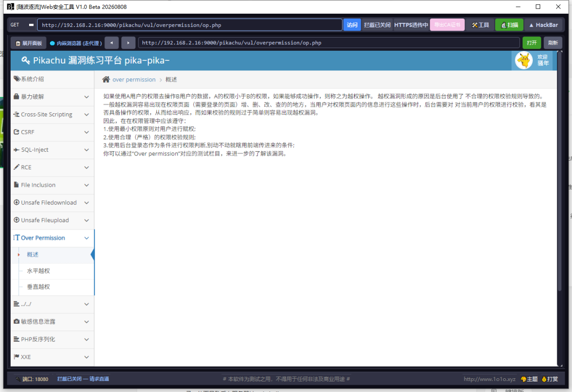Go forward with the right arrow button
This screenshot has height=392, width=572.
pos(128,43)
